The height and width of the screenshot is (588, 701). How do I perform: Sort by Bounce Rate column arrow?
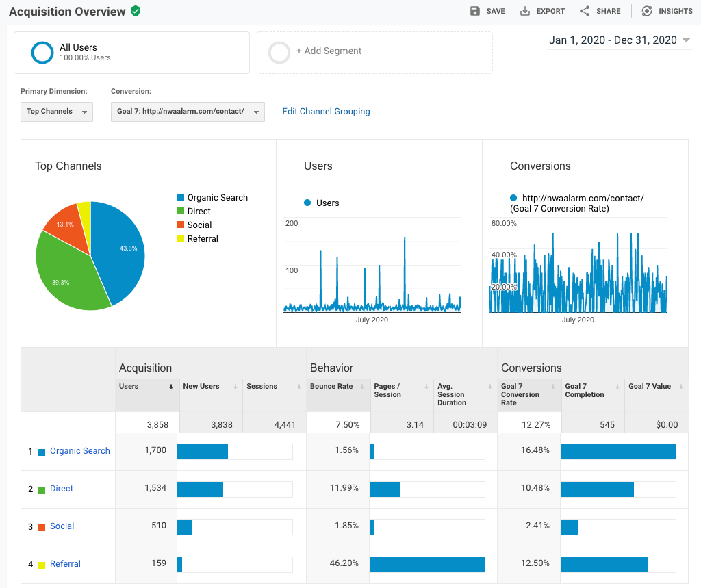click(363, 387)
